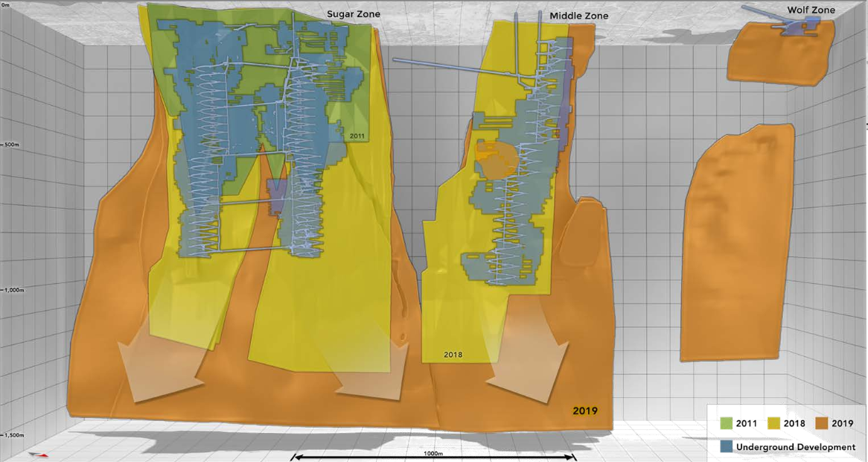This screenshot has height=462, width=868.
Task: Click the -500m depth axis marker
Action: pos(10,145)
